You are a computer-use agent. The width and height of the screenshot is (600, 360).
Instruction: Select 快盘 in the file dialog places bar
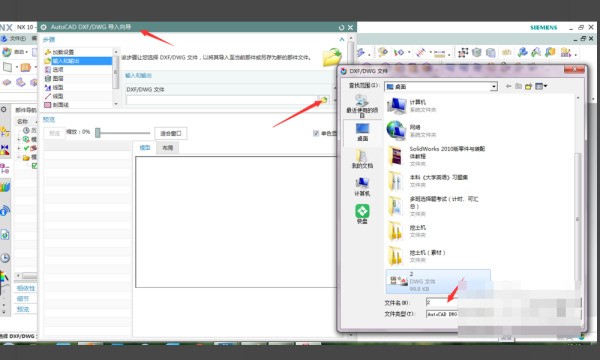pos(362,214)
